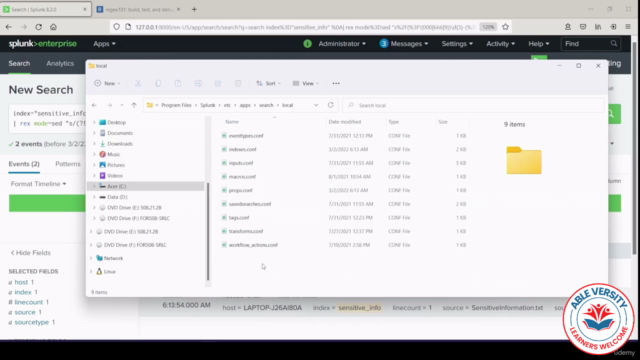This screenshot has height=360, width=640.
Task: Expand the address bar history dropdown
Action: click(x=316, y=105)
